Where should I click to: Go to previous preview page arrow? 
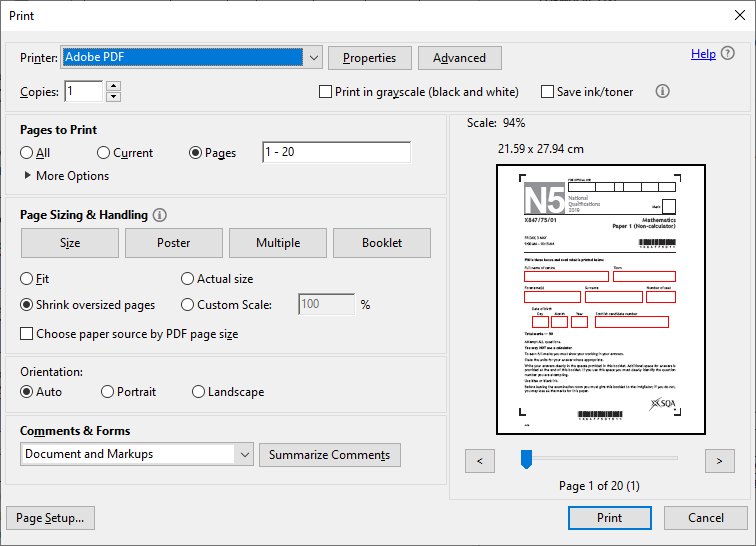click(480, 460)
